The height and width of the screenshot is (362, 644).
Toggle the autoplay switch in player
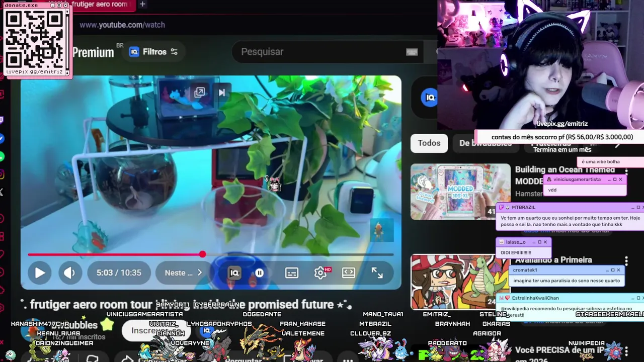pos(259,273)
